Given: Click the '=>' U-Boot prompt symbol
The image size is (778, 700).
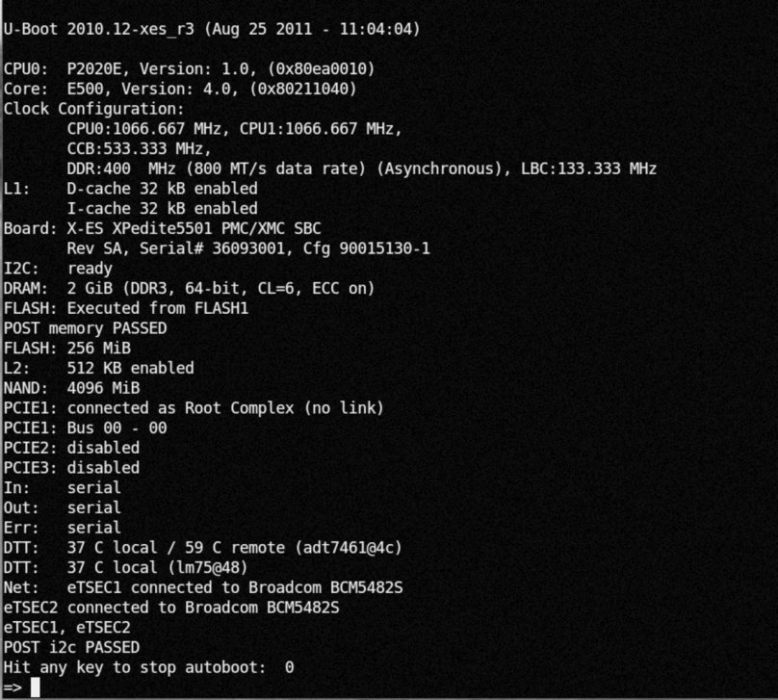Looking at the screenshot, I should tap(13, 687).
